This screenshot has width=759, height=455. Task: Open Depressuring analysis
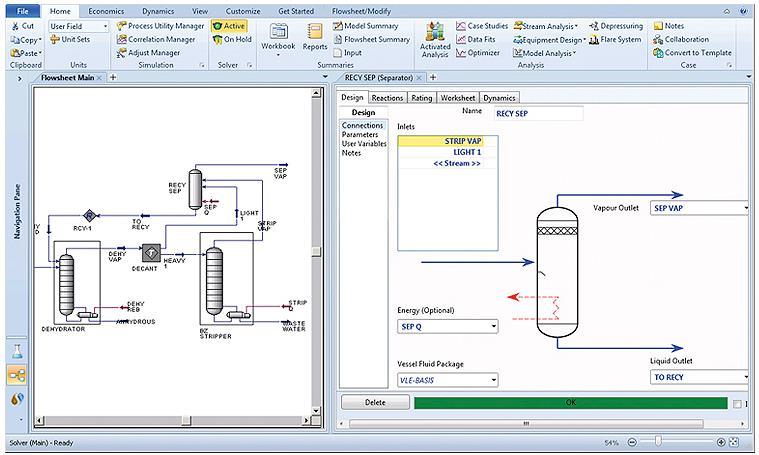coord(616,26)
